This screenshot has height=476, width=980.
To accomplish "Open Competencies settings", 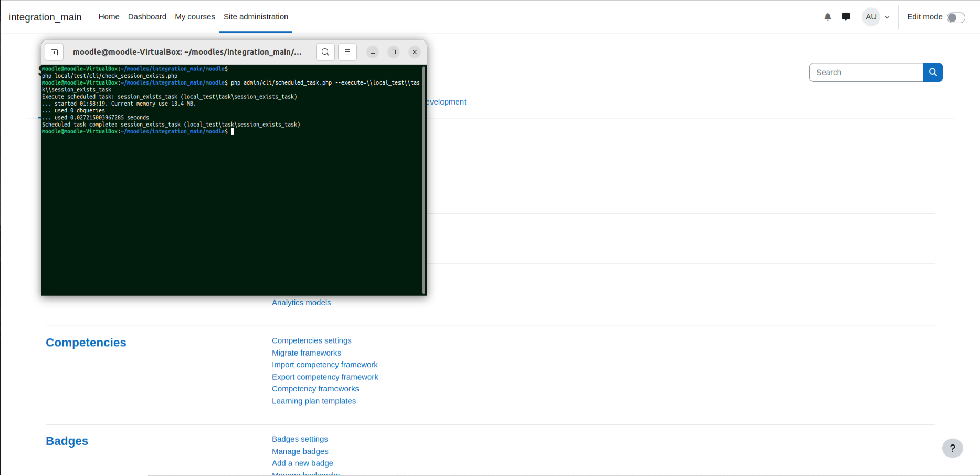I will pos(312,340).
